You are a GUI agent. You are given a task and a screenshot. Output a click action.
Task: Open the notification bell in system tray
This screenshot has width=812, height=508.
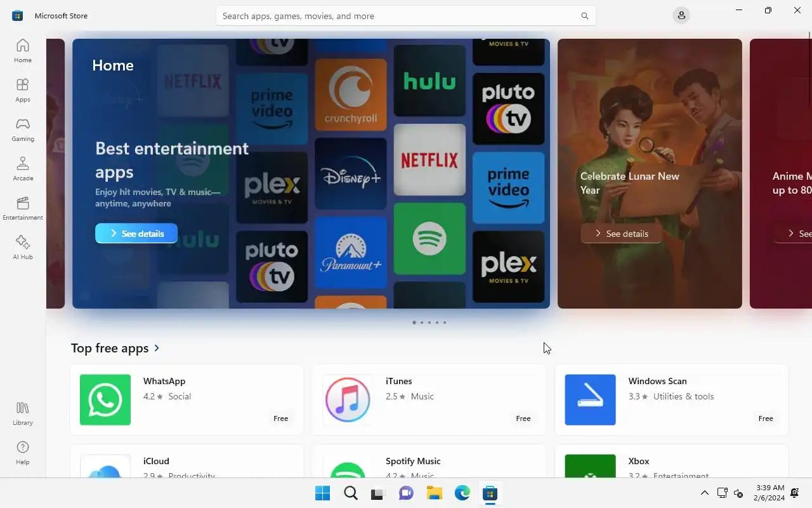pyautogui.click(x=795, y=493)
